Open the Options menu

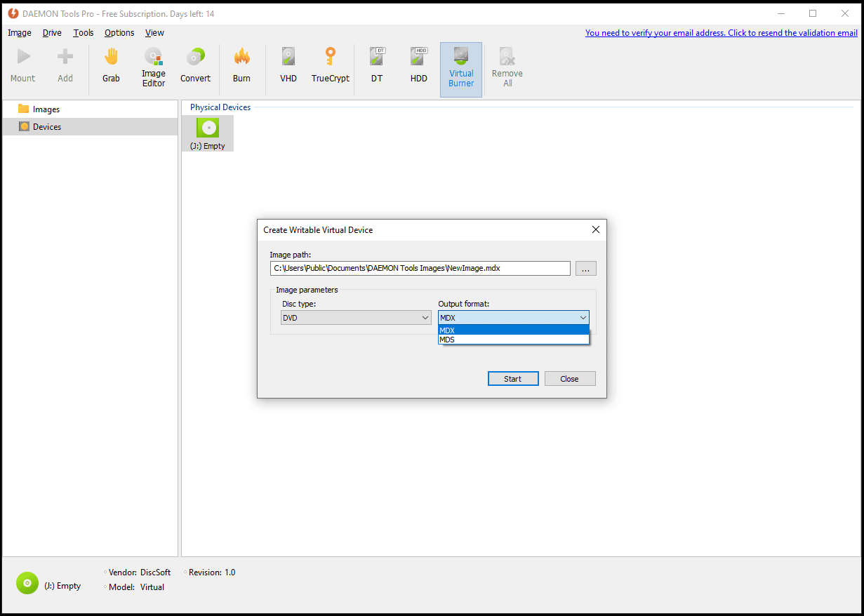coord(119,33)
